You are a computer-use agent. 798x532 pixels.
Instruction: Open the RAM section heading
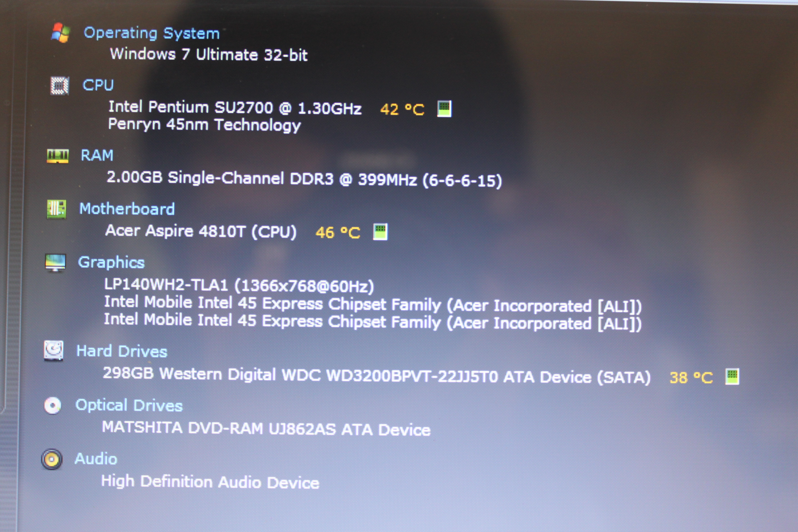tap(97, 155)
